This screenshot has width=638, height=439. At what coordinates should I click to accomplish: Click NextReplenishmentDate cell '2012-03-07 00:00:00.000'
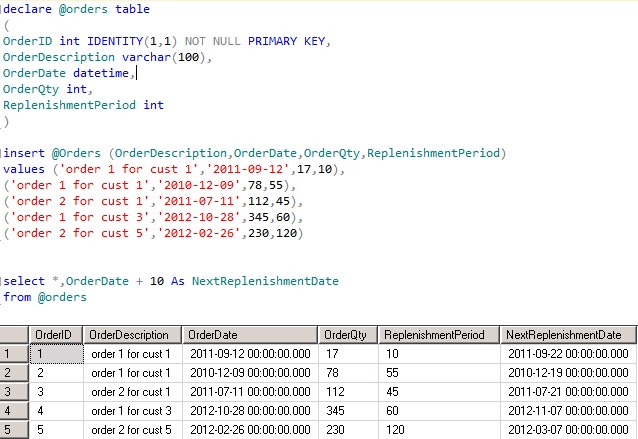(568, 430)
